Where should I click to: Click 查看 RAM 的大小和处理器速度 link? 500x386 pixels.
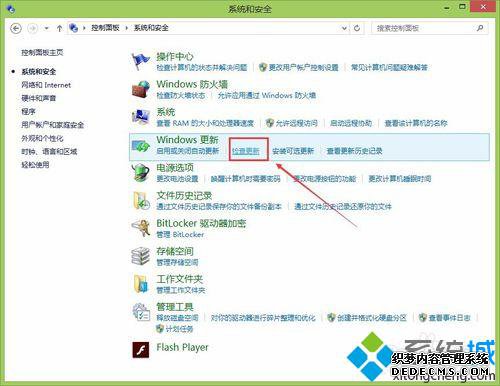[205, 123]
